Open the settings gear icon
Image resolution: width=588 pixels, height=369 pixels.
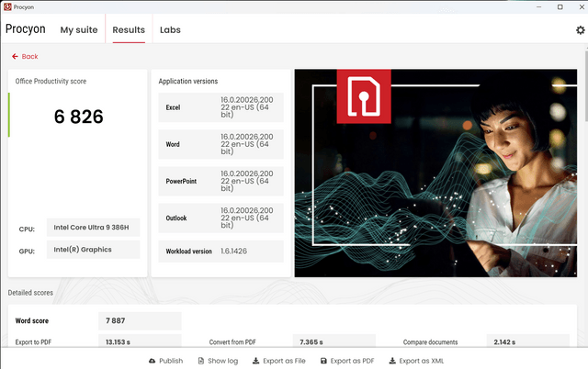click(580, 30)
